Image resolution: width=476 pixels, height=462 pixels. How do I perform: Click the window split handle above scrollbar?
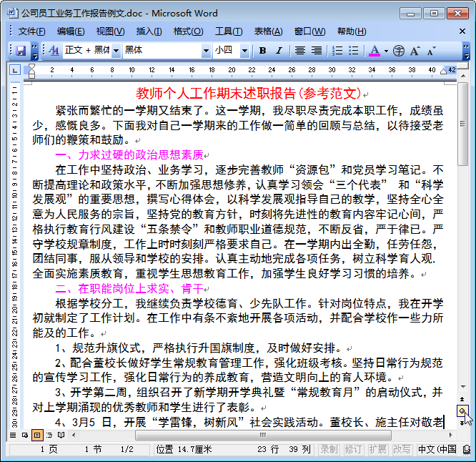pos(463,67)
